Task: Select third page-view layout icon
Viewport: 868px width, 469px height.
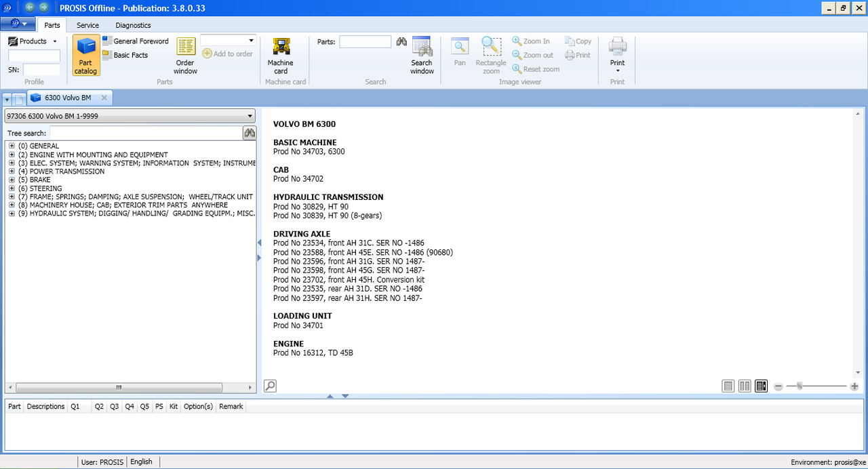Action: coord(761,386)
